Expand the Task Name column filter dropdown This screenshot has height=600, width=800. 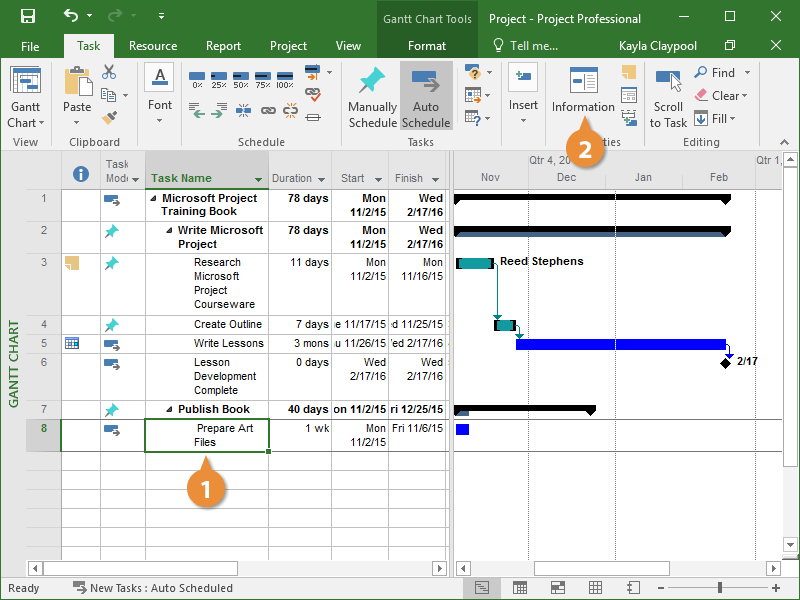pos(259,180)
